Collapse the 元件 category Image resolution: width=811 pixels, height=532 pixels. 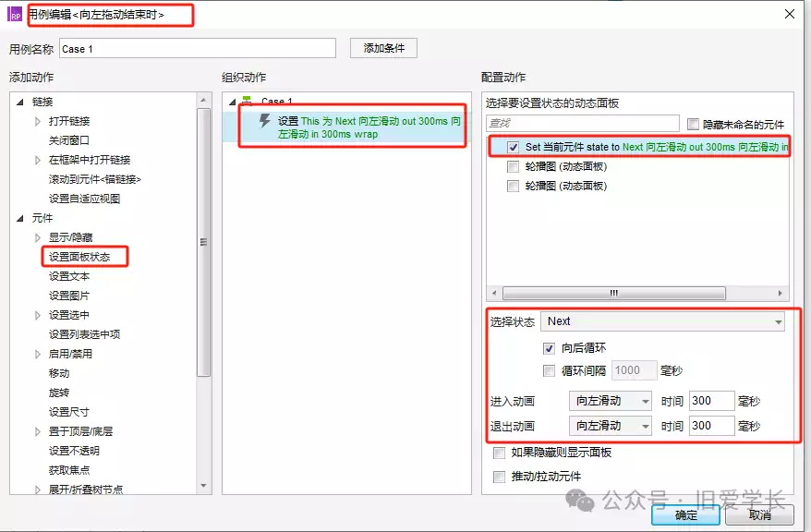click(x=19, y=218)
